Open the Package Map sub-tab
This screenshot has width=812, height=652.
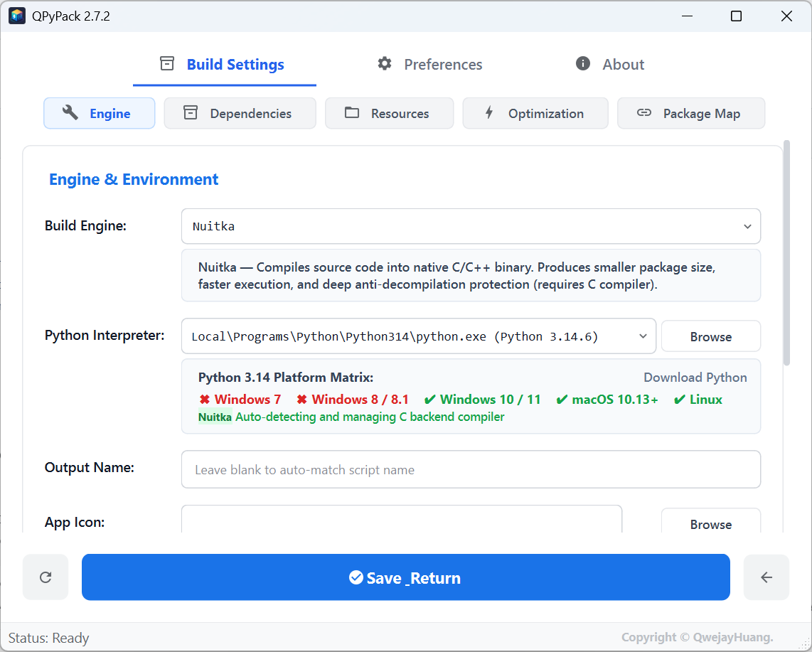[x=691, y=114]
